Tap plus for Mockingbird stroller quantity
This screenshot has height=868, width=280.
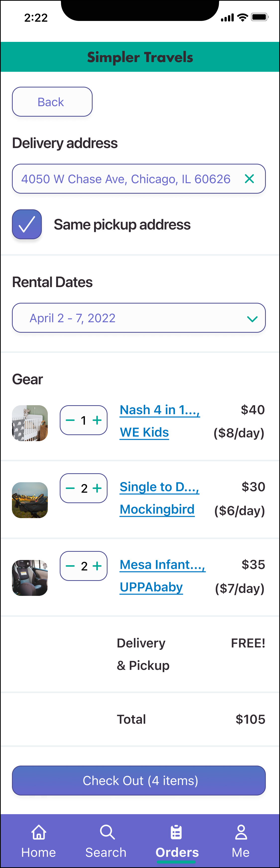point(97,488)
